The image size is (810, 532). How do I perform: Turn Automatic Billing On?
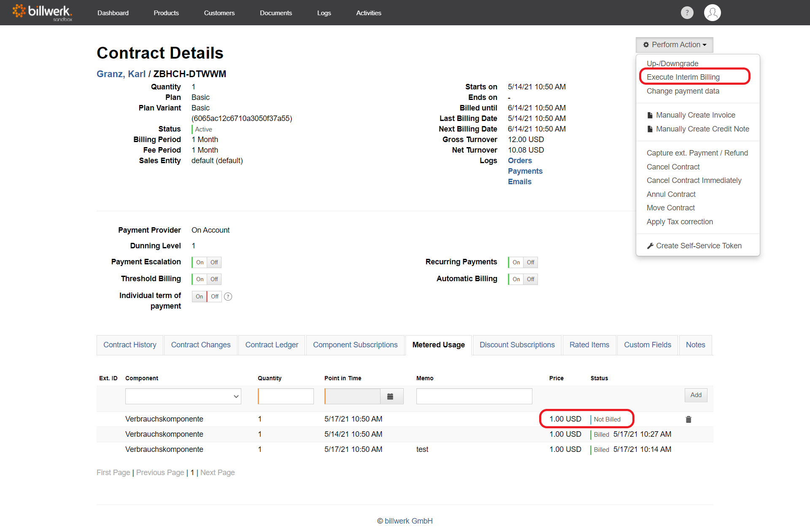(516, 279)
